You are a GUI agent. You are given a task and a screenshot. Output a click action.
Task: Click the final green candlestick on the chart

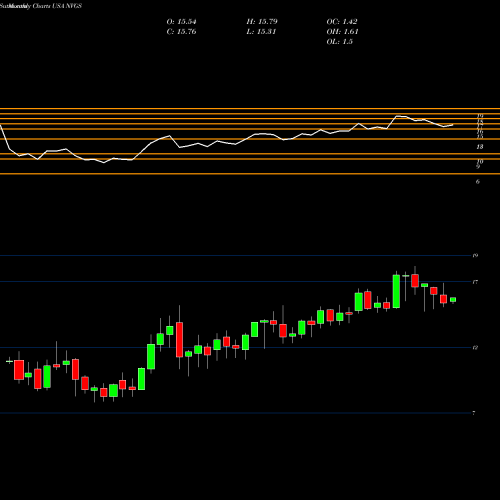tap(453, 300)
